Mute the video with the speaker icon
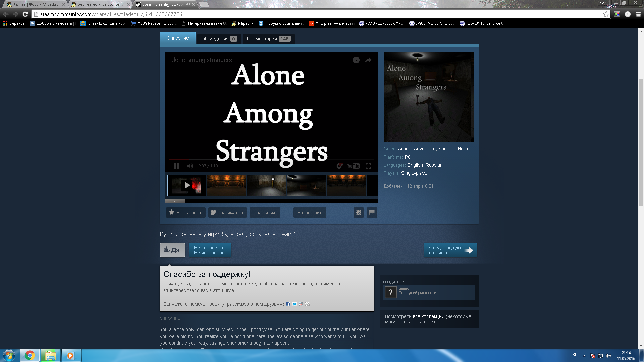The image size is (644, 362). click(x=190, y=166)
